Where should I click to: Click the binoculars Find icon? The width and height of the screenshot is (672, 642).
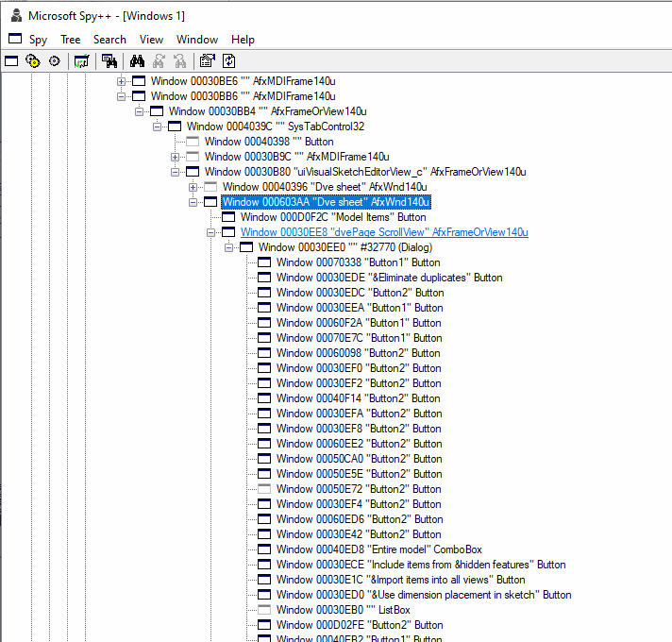click(x=137, y=61)
